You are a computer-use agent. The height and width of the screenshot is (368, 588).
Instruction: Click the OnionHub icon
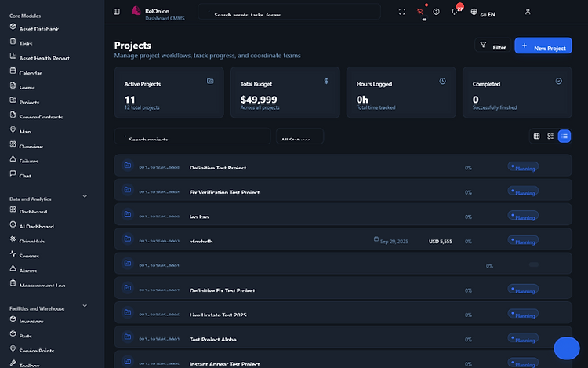(x=13, y=239)
